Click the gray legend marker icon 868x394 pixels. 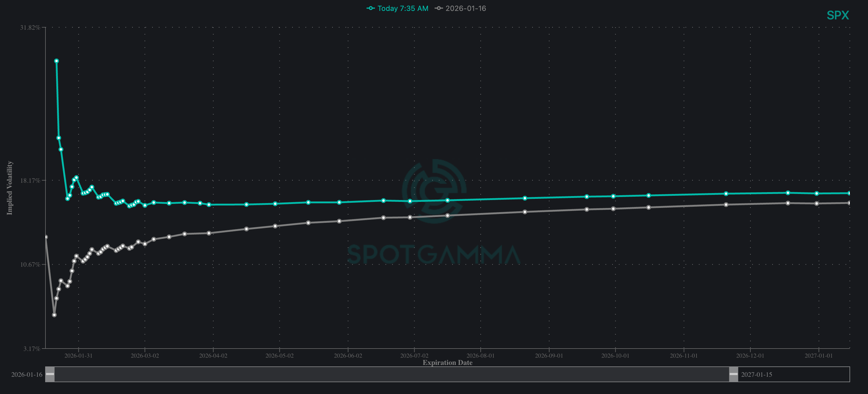439,8
